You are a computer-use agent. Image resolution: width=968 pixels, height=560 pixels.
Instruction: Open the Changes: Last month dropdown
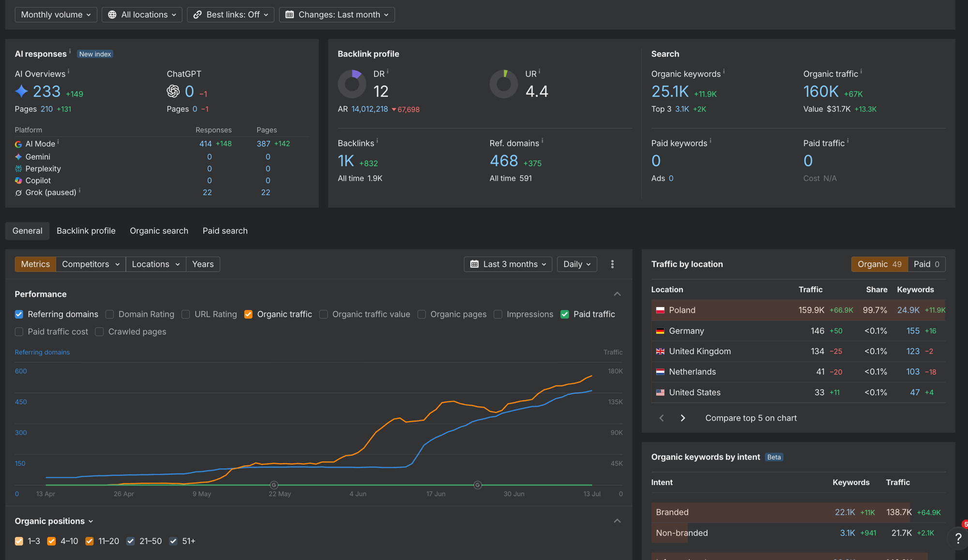337,15
